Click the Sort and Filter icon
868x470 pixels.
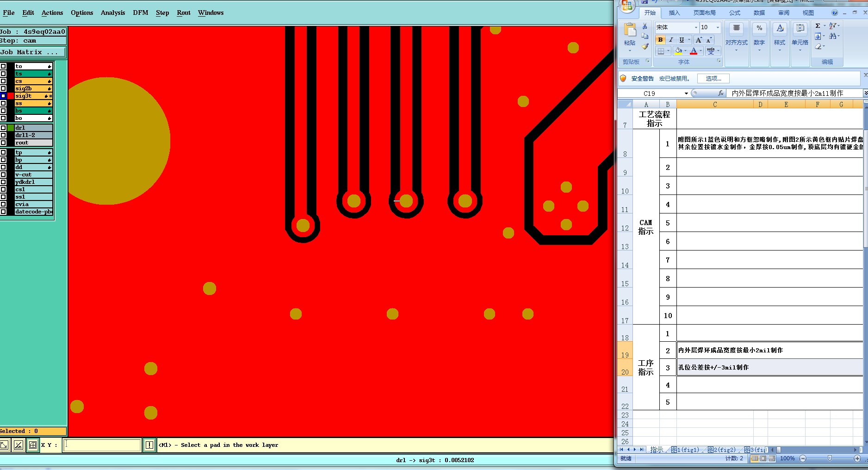[832, 26]
